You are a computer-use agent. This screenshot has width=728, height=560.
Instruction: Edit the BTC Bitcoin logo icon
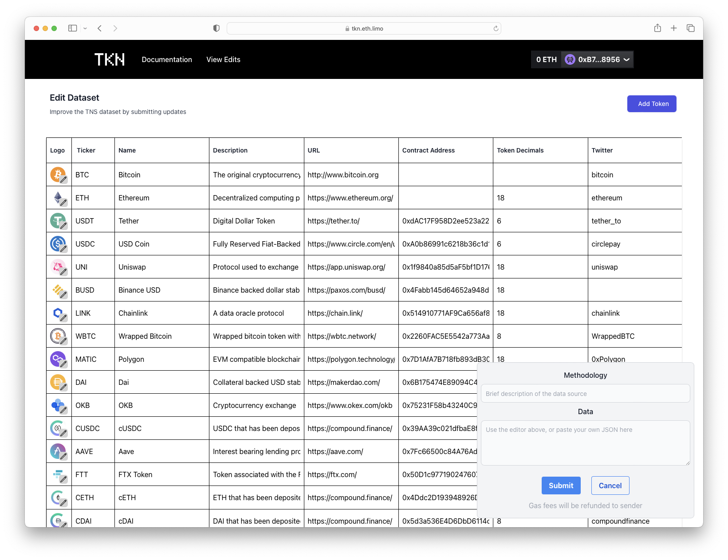tap(64, 180)
